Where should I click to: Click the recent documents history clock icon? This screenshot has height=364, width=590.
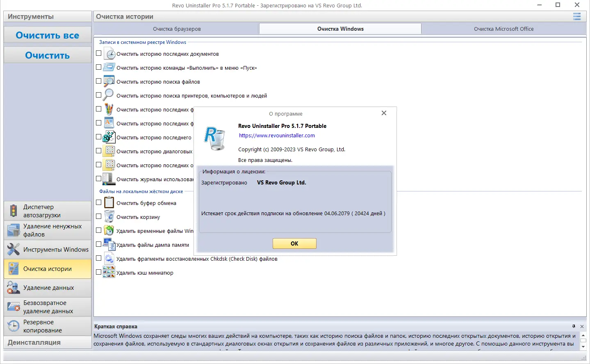109,54
